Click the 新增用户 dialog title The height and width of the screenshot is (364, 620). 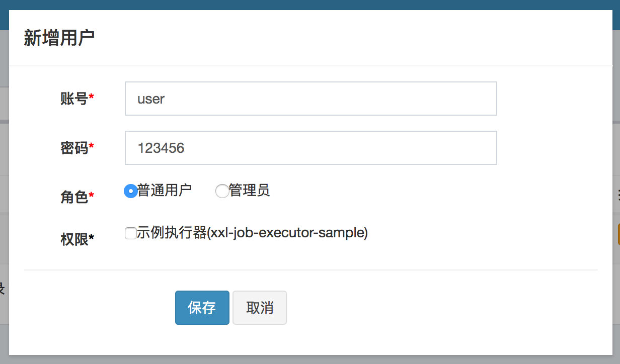(x=59, y=38)
